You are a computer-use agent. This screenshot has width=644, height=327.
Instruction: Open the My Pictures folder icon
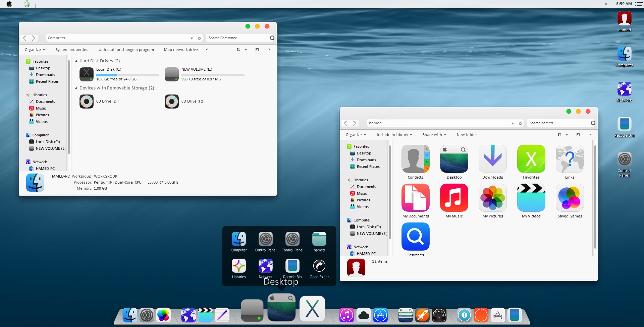(492, 198)
